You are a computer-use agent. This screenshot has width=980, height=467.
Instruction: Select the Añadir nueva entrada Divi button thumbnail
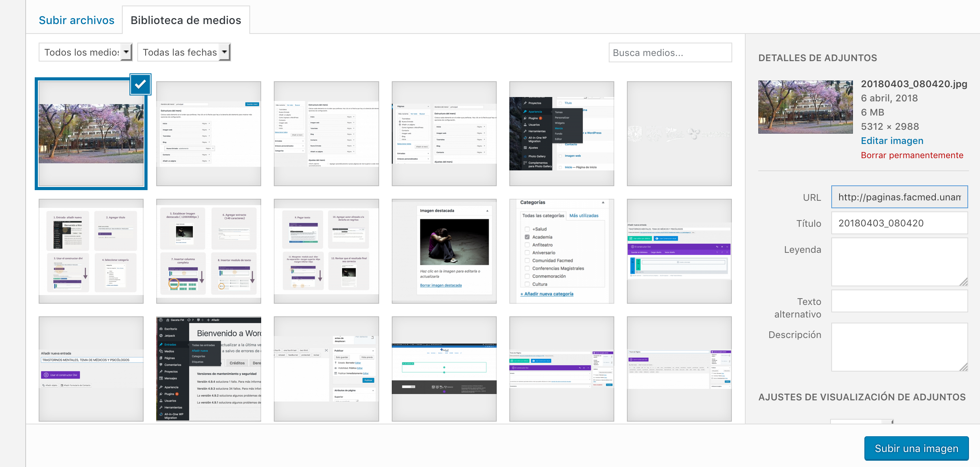point(91,368)
